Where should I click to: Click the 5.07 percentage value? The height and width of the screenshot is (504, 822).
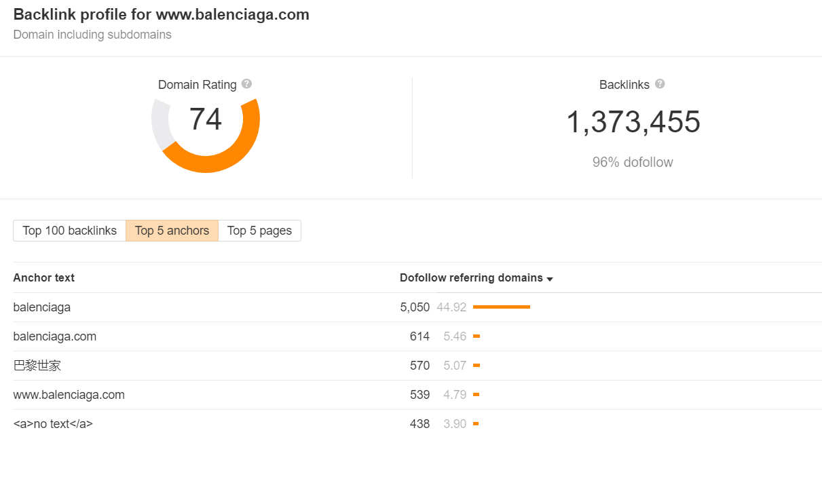click(455, 366)
